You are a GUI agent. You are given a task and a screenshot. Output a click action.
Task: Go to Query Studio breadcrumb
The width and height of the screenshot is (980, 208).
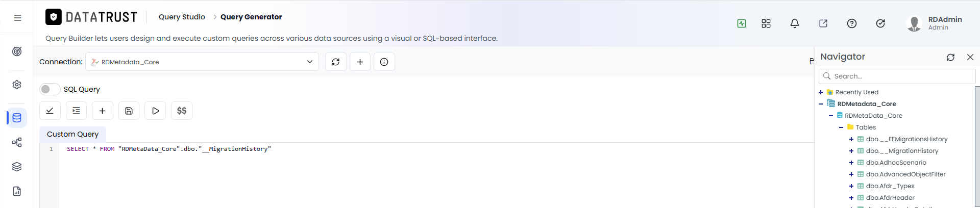182,17
